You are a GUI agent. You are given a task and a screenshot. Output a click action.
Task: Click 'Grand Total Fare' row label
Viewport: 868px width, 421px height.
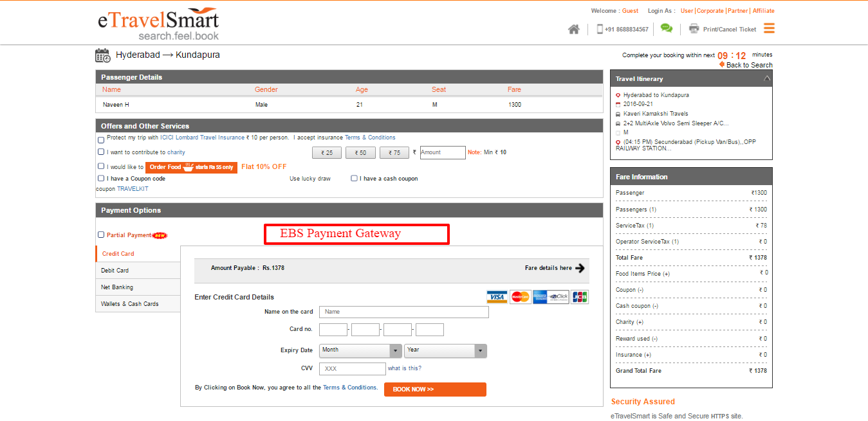click(x=638, y=371)
